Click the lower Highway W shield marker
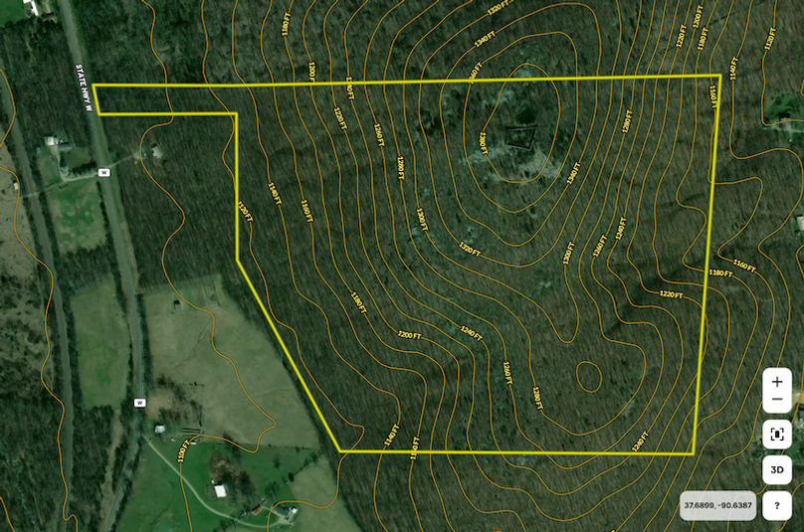The image size is (804, 532). 140,403
